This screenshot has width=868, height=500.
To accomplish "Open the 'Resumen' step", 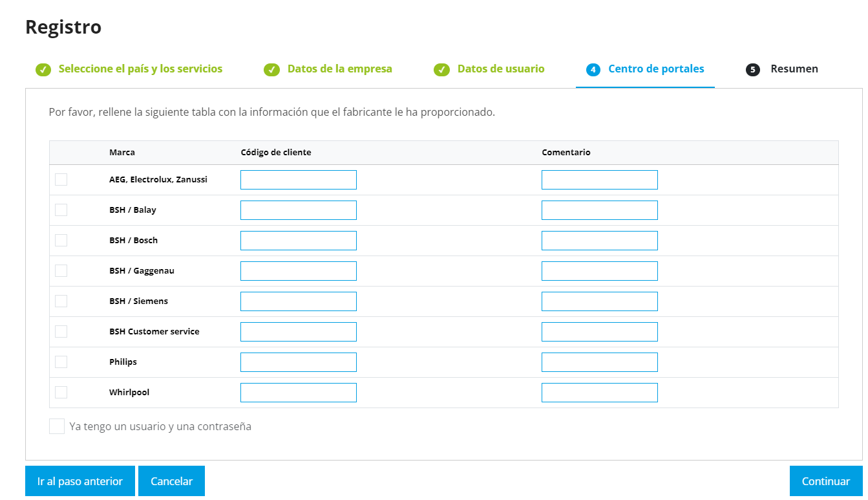I will pos(794,69).
